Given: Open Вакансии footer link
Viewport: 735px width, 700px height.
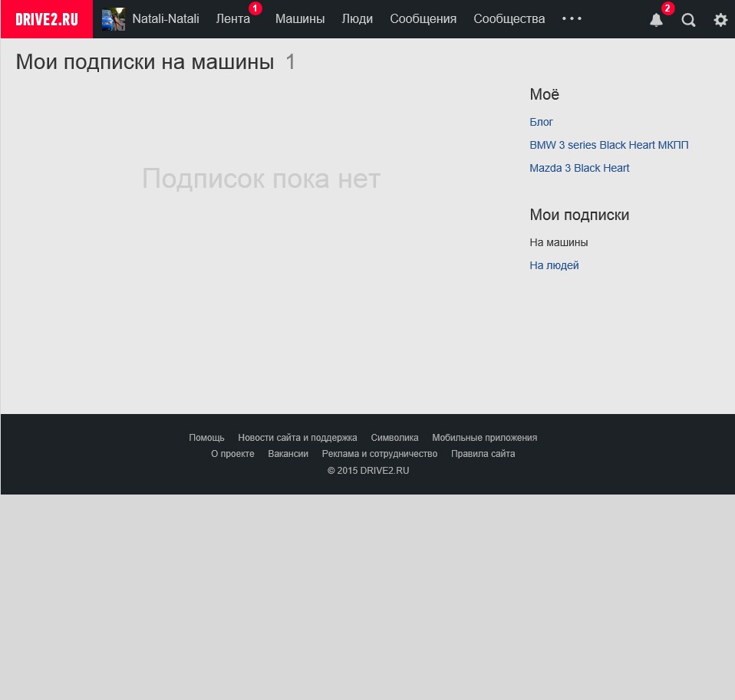Looking at the screenshot, I should coord(288,454).
